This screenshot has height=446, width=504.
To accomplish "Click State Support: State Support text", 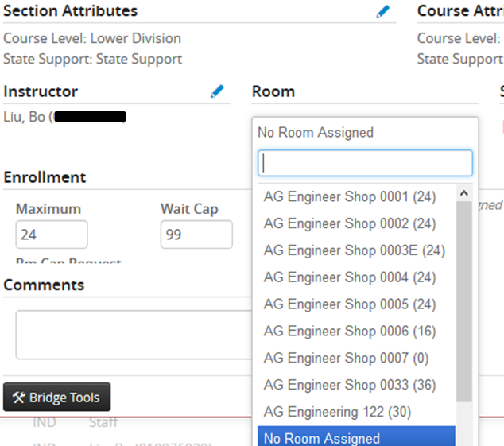I will (92, 59).
